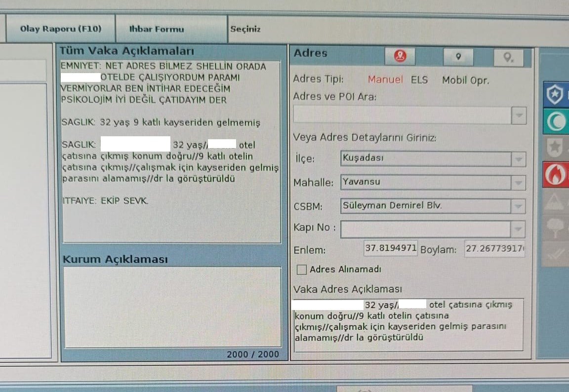Image resolution: width=569 pixels, height=392 pixels.
Task: Select the blue police shield agency icon
Action: [x=556, y=95]
